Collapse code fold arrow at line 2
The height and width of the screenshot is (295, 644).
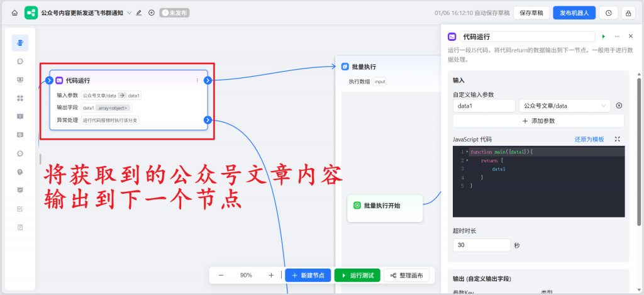[x=467, y=160]
